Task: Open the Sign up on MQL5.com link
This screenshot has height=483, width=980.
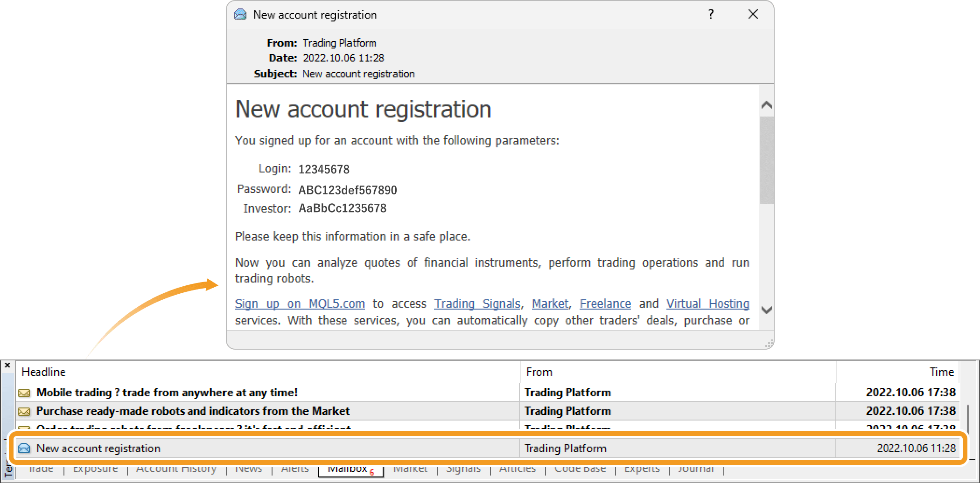Action: (x=300, y=304)
